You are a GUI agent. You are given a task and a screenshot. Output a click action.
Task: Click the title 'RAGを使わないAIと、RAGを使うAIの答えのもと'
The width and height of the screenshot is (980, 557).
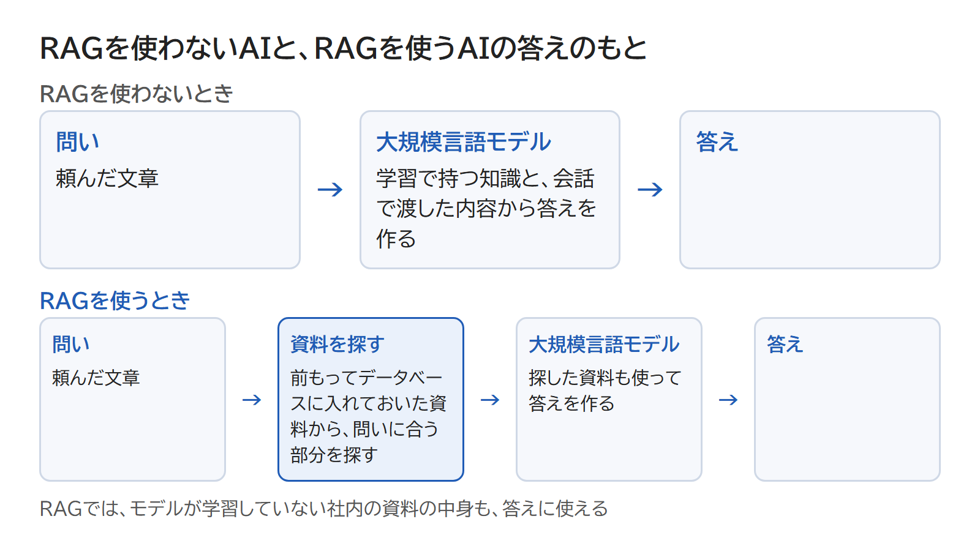(x=343, y=48)
